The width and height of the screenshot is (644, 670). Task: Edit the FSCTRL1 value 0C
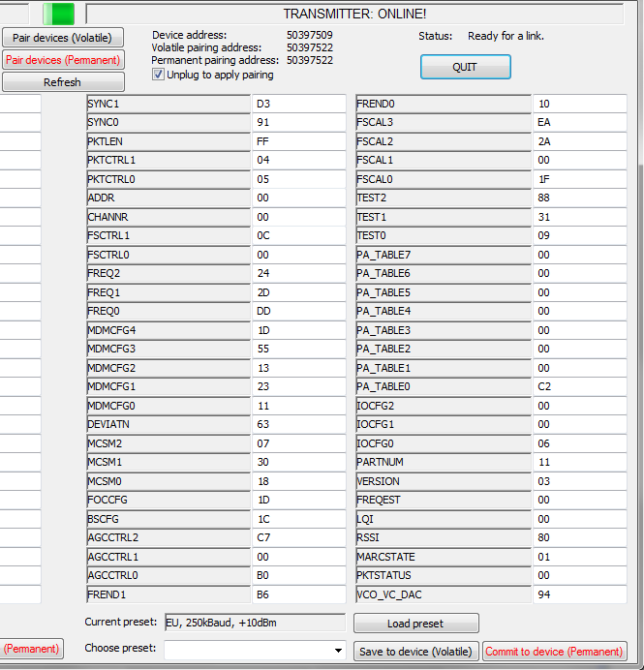coord(298,236)
